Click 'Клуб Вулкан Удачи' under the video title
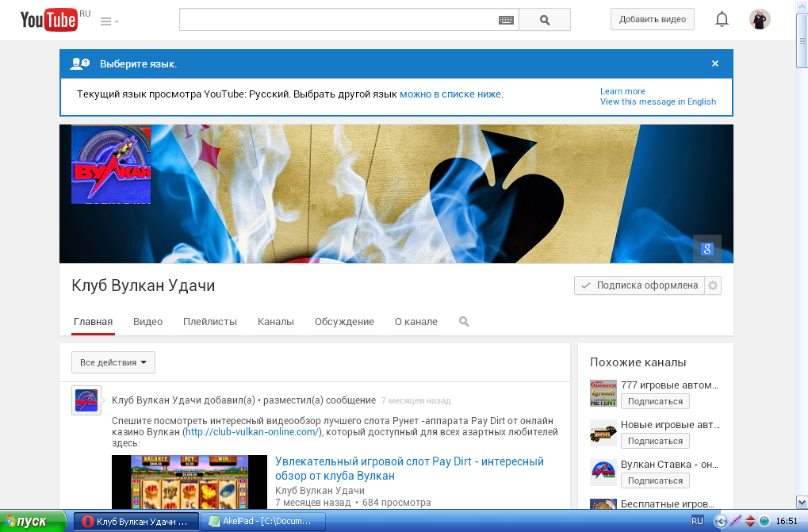This screenshot has height=532, width=808. click(x=320, y=490)
